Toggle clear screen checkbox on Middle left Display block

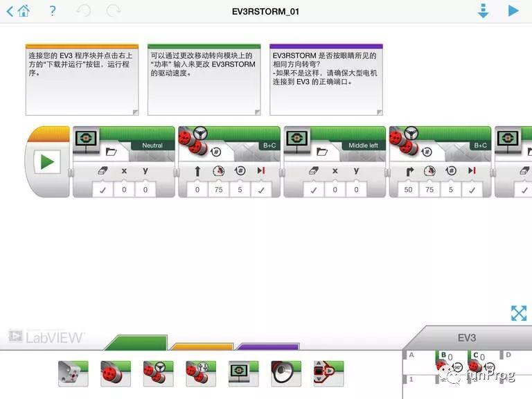coord(314,190)
